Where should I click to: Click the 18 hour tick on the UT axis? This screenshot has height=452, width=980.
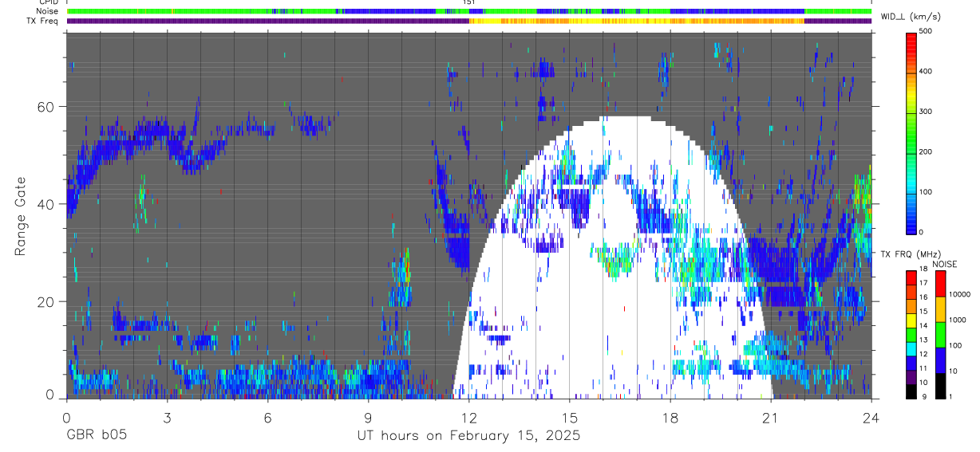pyautogui.click(x=670, y=417)
